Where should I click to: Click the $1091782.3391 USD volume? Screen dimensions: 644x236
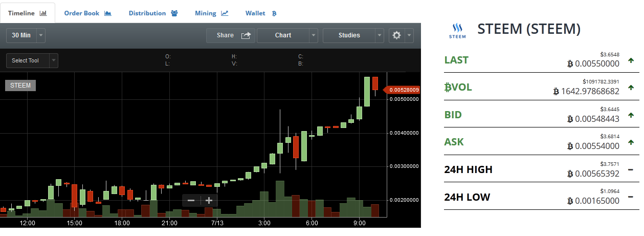tap(601, 81)
